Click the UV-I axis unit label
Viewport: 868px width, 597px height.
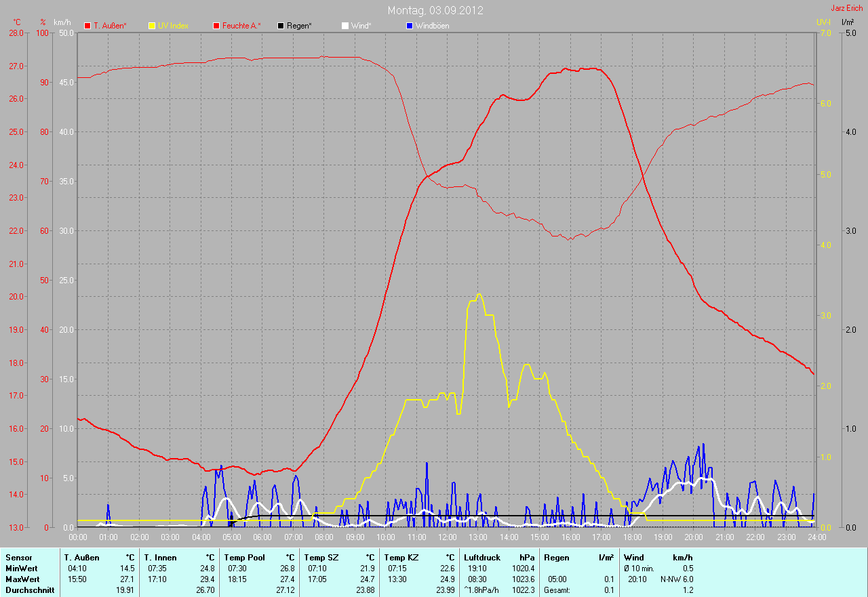click(823, 22)
